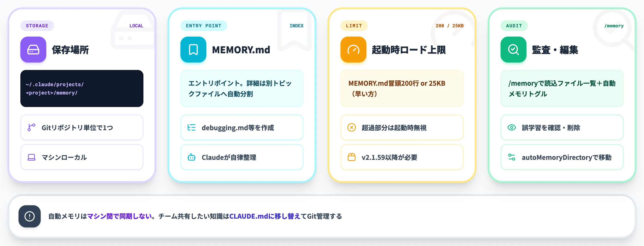
Task: Click the ~/.claude/projects path code block
Action: pos(82,88)
